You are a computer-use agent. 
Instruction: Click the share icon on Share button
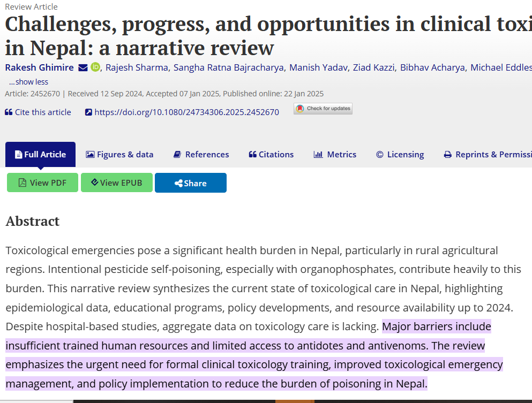[x=179, y=183]
